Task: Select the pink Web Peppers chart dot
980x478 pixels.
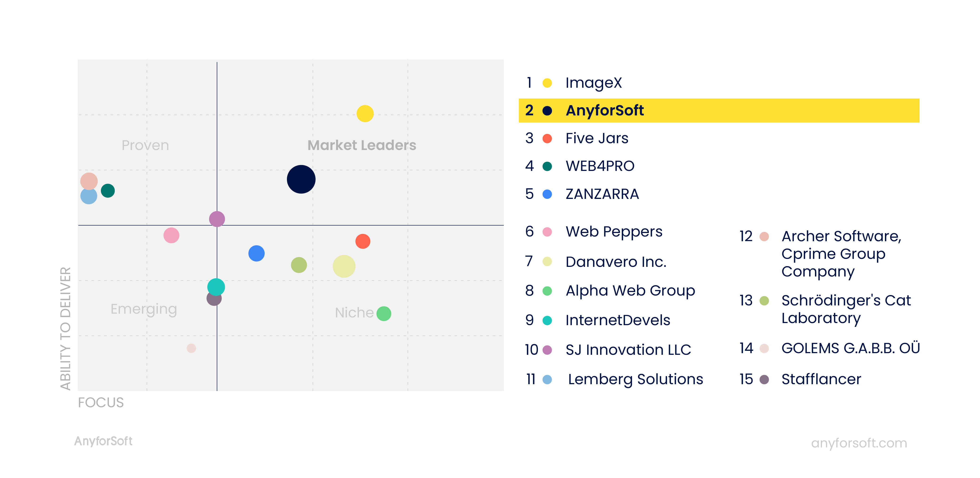Action: click(x=171, y=235)
